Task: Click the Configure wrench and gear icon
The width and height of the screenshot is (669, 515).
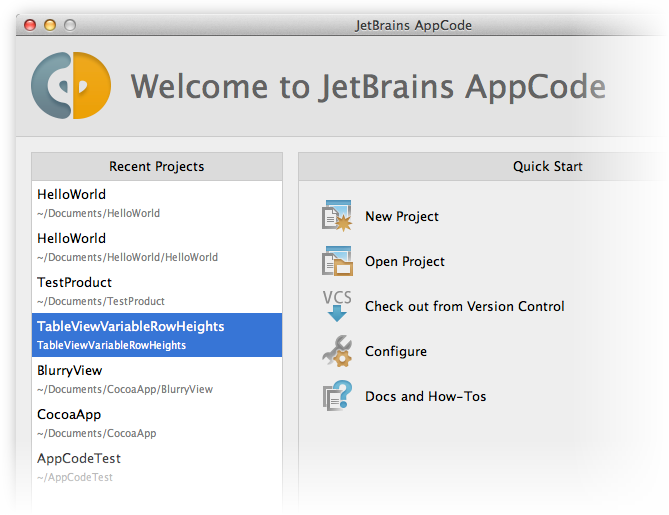Action: pyautogui.click(x=337, y=351)
